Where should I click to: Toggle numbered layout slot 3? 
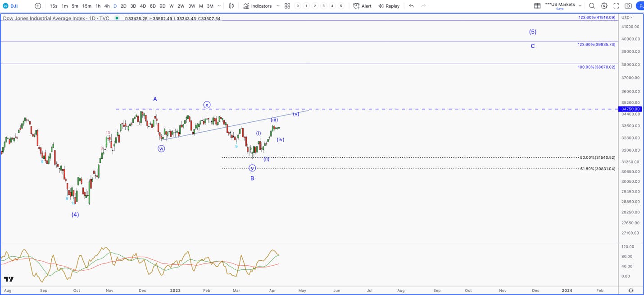tap(323, 6)
